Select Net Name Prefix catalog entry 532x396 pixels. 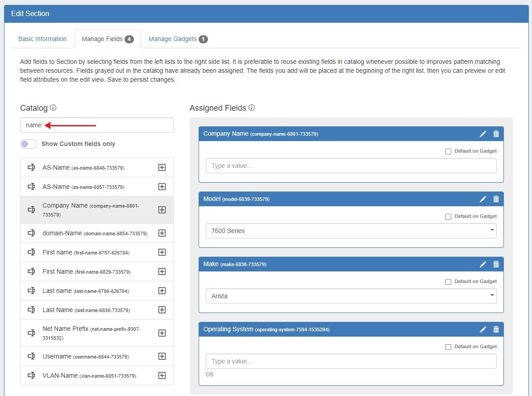89,333
